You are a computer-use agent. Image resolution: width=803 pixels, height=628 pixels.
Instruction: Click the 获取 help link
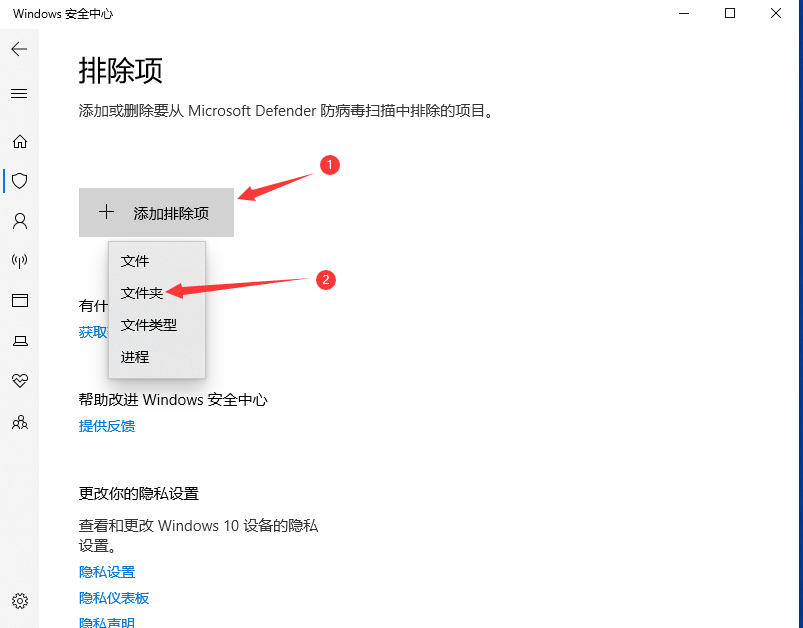pos(93,332)
